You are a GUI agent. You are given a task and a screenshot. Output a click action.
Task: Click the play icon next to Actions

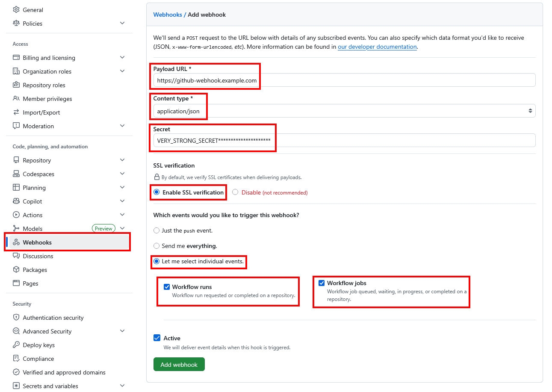click(16, 215)
